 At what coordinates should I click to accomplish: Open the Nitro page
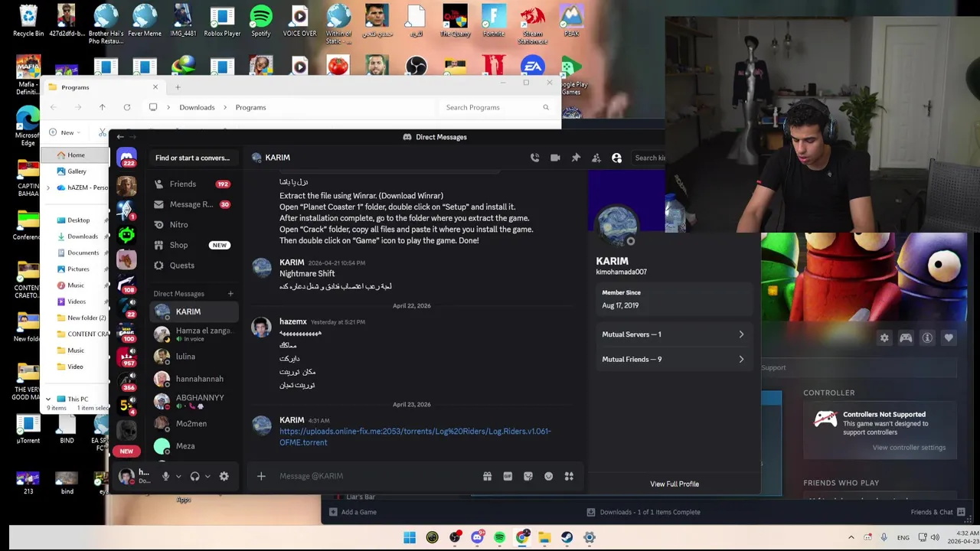click(193, 224)
